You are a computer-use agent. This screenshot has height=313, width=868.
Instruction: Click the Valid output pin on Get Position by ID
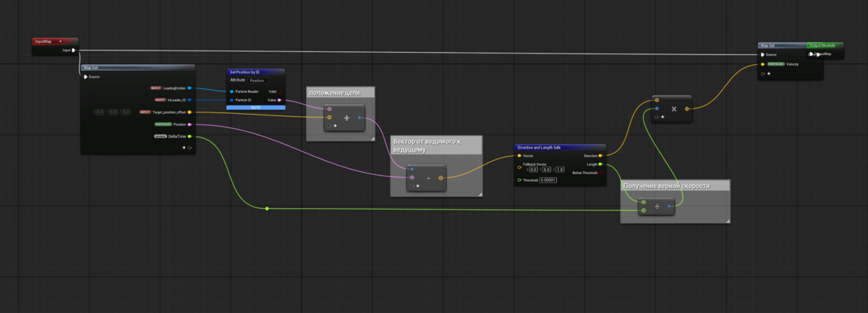(280, 91)
